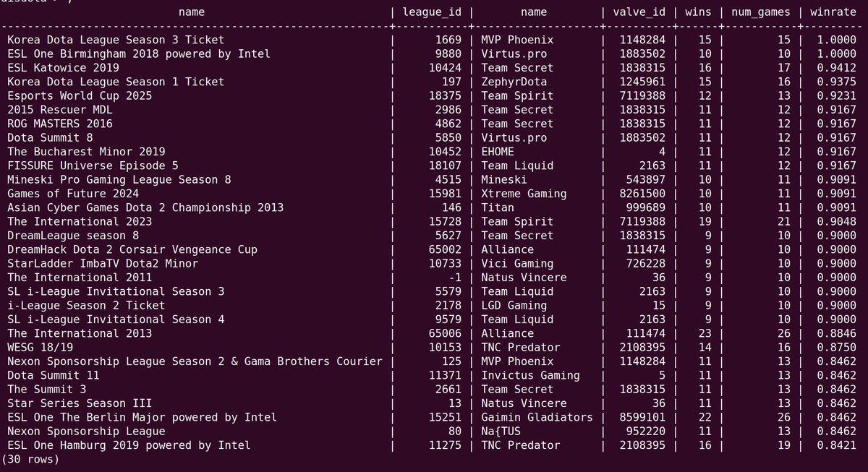
Task: Click 'ROG MASTERS 2016' text
Action: pyautogui.click(x=60, y=124)
